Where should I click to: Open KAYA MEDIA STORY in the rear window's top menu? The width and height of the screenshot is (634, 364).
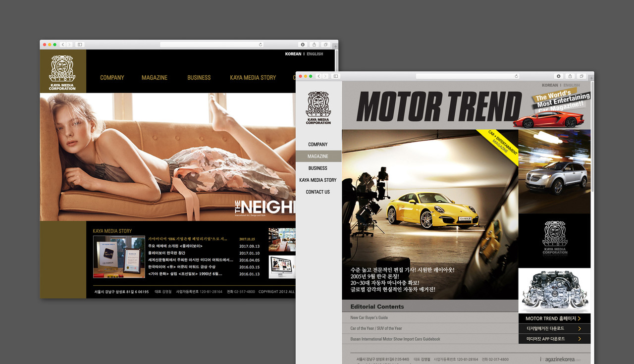253,78
